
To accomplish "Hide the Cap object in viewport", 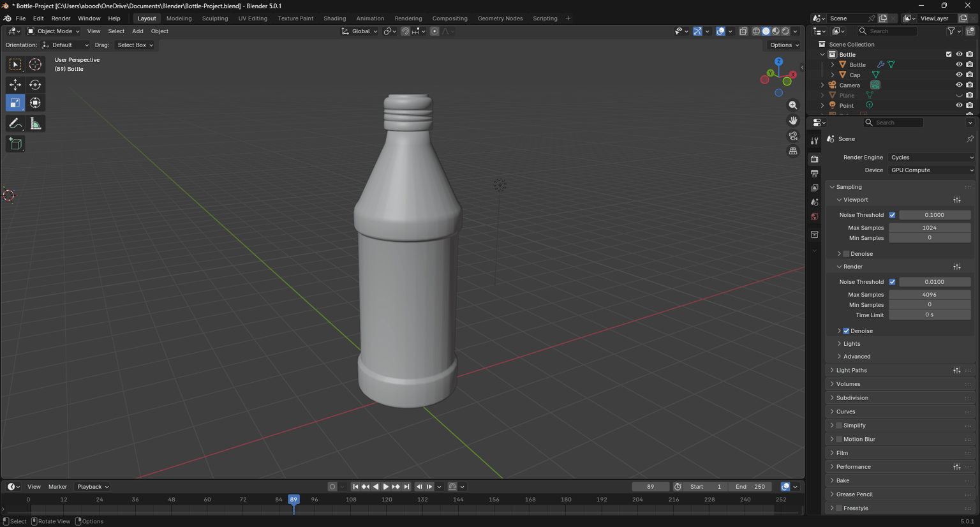I will [x=959, y=75].
